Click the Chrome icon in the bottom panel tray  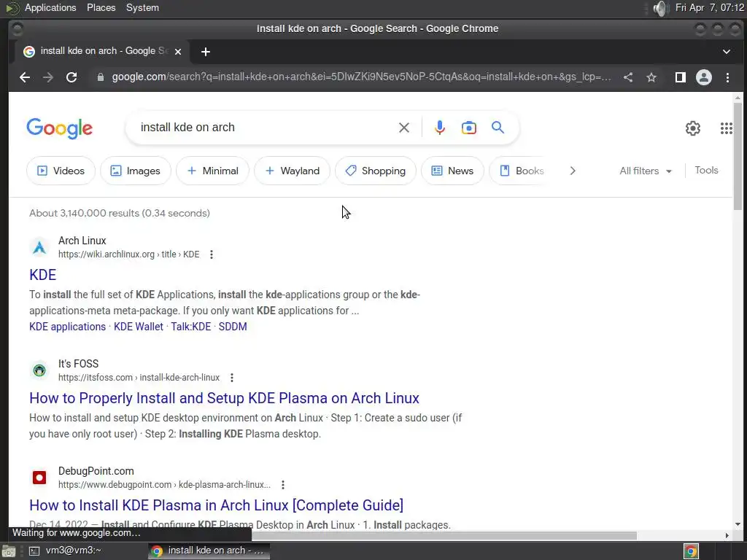pyautogui.click(x=691, y=551)
